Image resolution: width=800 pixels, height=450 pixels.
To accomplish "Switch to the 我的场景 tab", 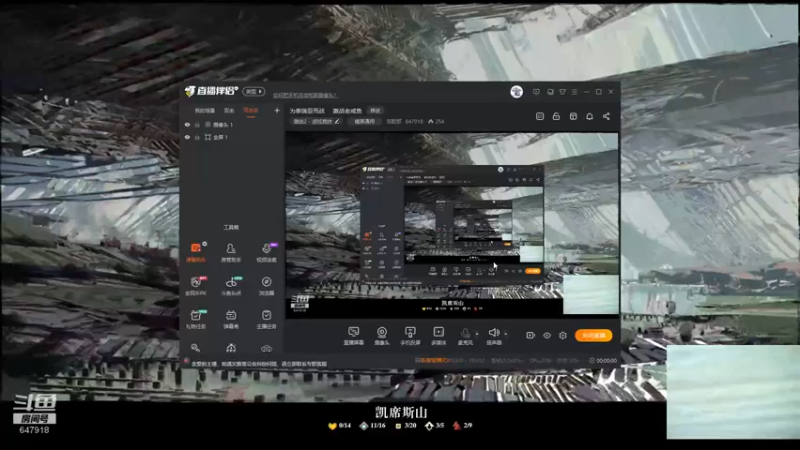I will (x=205, y=110).
